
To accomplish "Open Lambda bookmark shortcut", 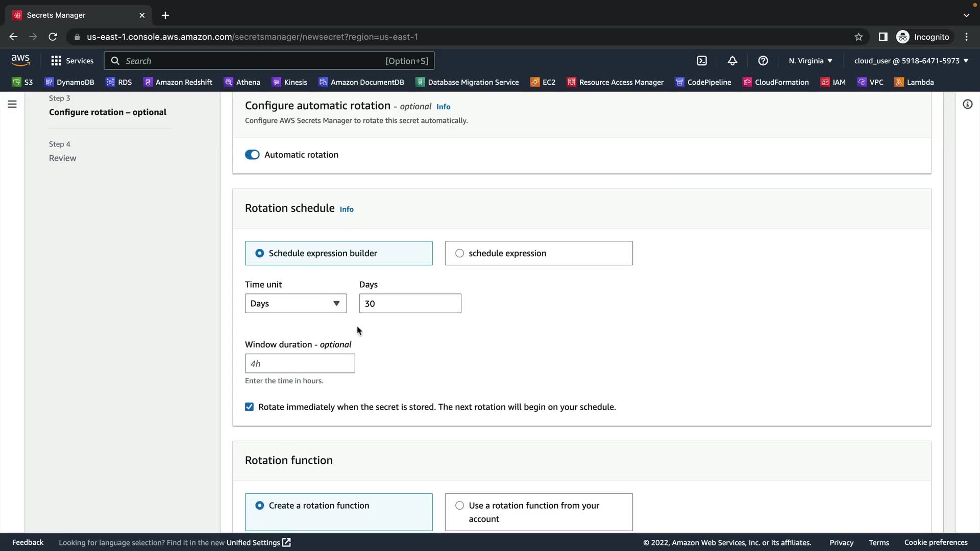I will click(914, 82).
